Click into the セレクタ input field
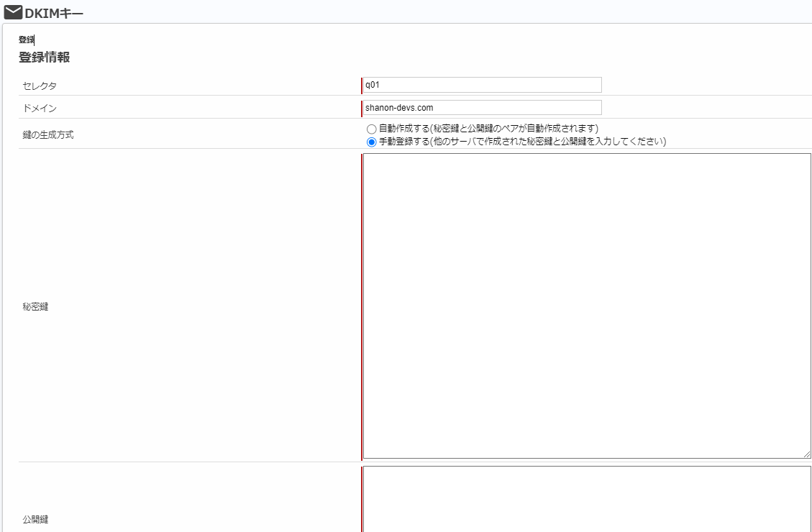Image resolution: width=812 pixels, height=532 pixels. [482, 85]
